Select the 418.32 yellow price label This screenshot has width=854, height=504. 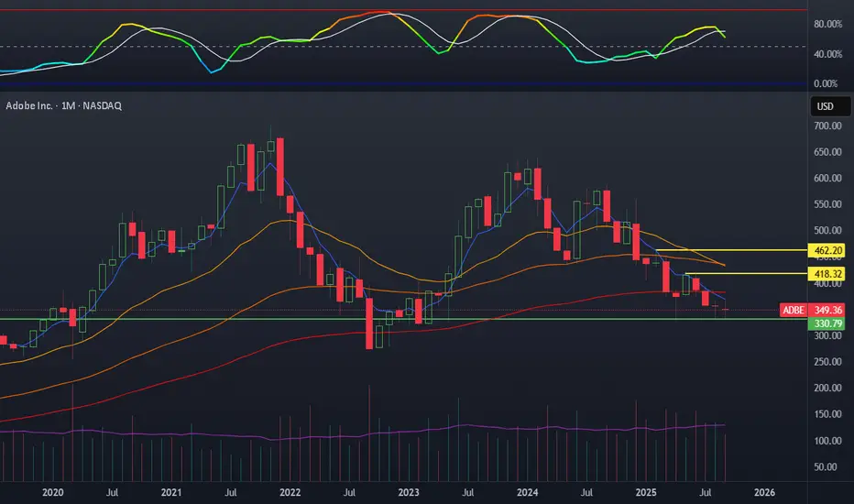click(x=827, y=274)
